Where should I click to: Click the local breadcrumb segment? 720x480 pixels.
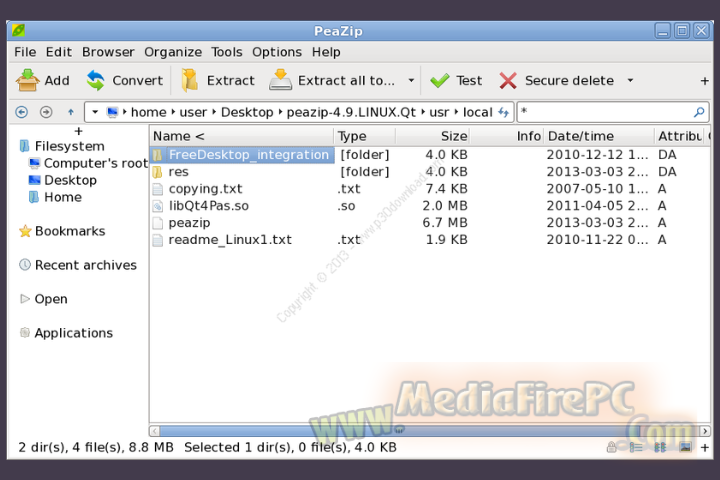point(478,112)
